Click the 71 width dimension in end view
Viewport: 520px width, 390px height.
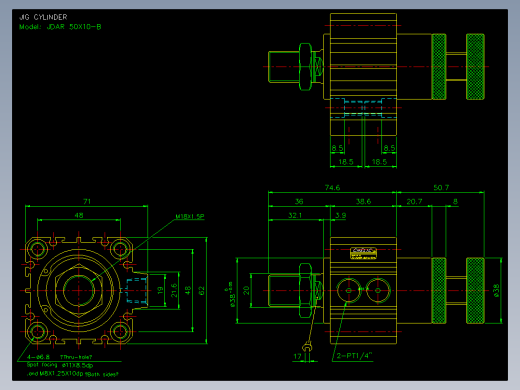[x=87, y=201]
